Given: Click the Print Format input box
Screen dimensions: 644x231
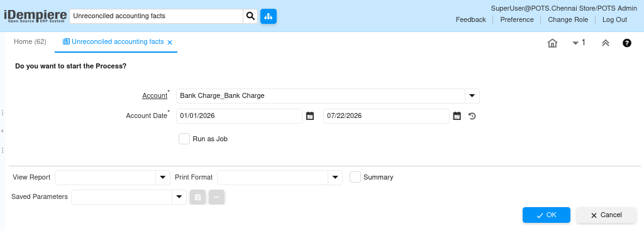Looking at the screenshot, I should click(x=273, y=178).
